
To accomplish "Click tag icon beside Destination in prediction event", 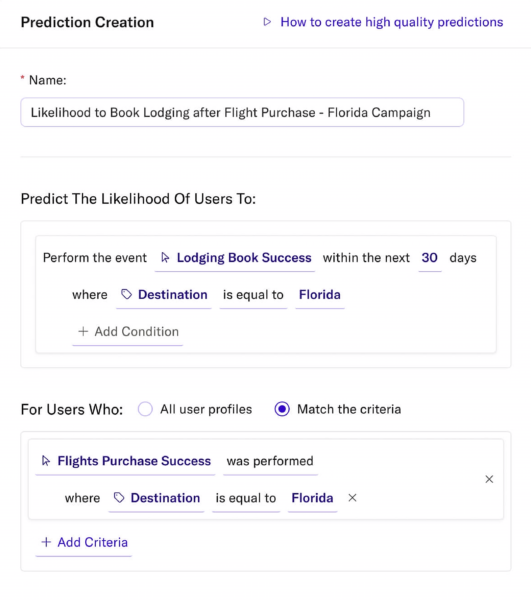I will (127, 294).
